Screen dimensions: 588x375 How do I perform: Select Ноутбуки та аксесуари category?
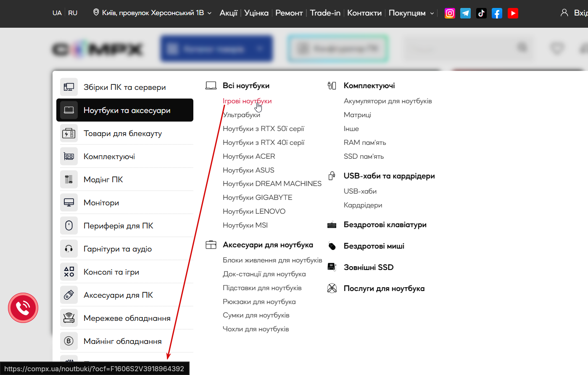coord(125,110)
